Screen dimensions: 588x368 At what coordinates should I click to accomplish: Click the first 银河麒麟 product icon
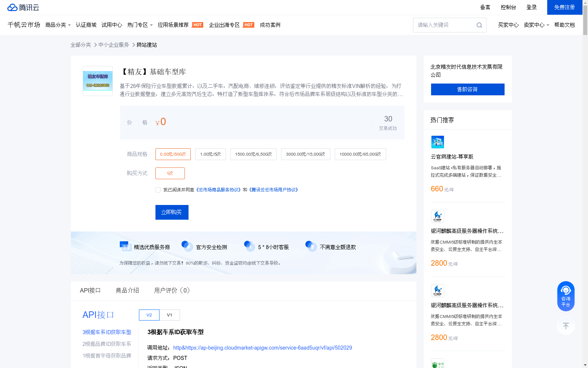point(437,216)
